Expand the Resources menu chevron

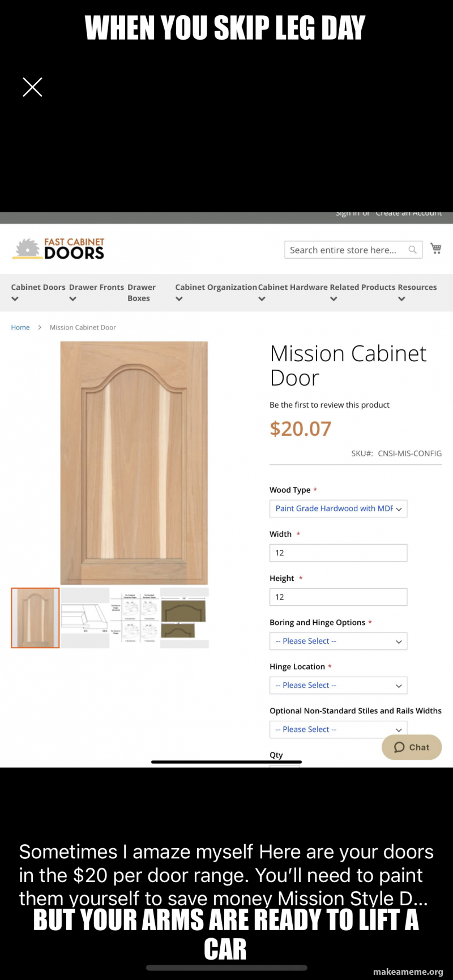[x=401, y=299]
